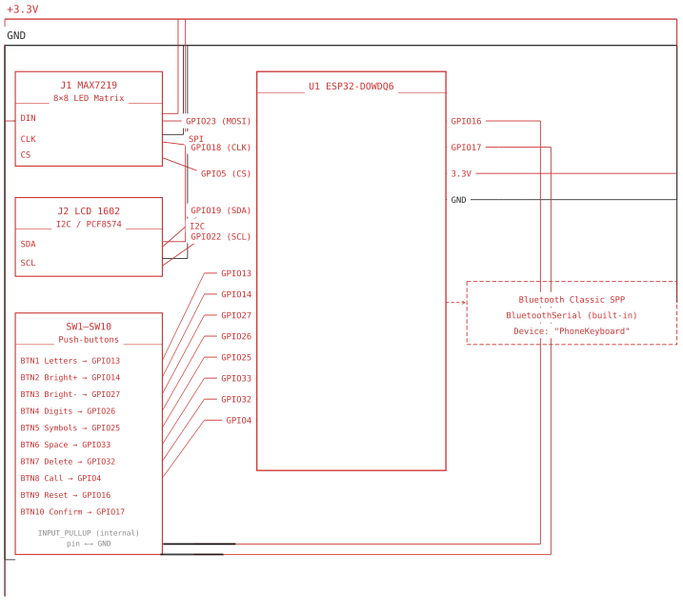Select BTN10 Confirm → GPIO17 row

click(72, 511)
